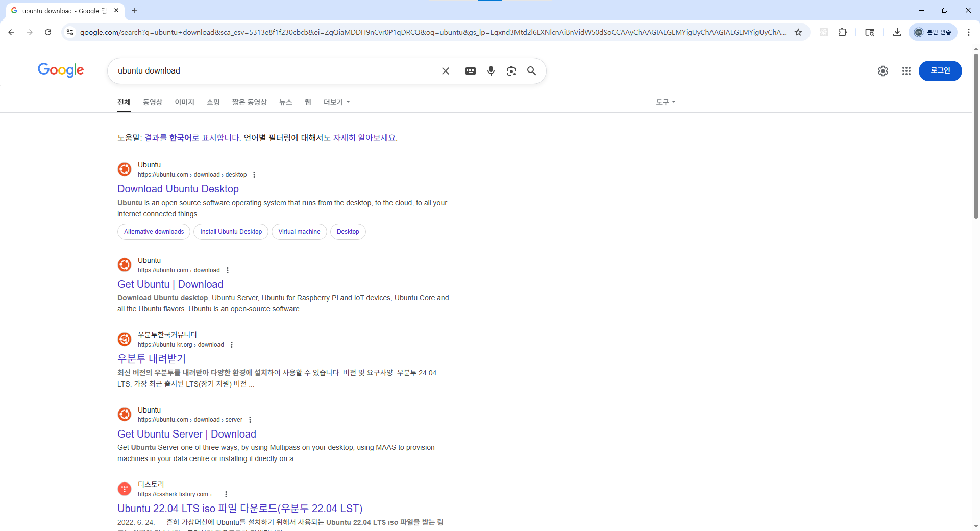Open options for Download Ubuntu Desktop result

pyautogui.click(x=254, y=175)
